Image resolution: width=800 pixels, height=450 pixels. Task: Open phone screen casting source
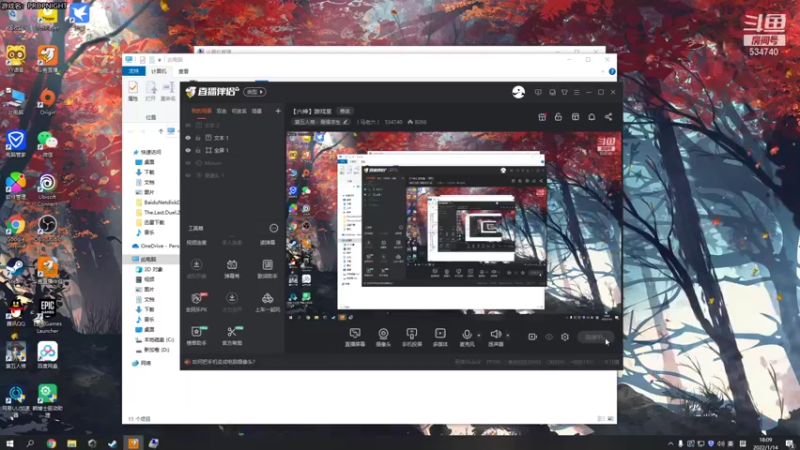click(x=412, y=337)
